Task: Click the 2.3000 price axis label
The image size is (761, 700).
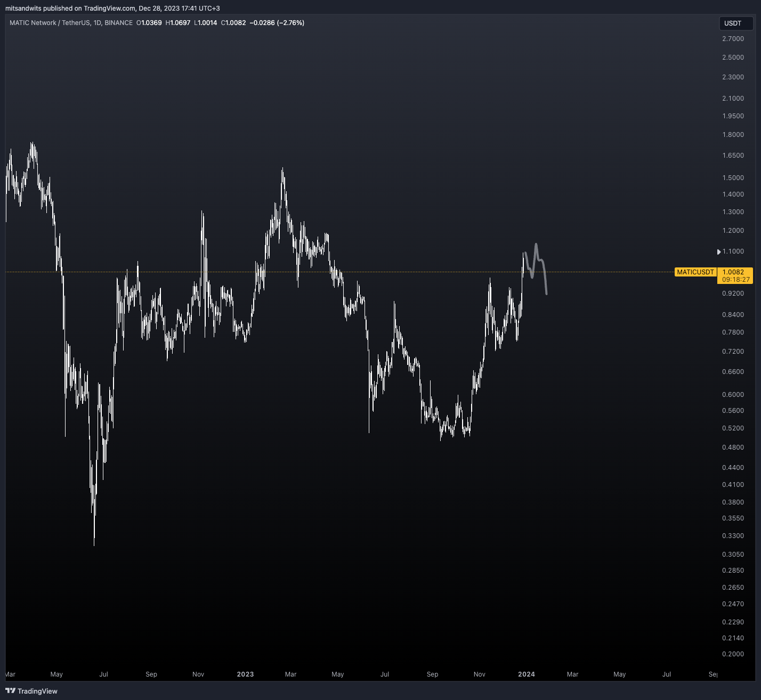Action: 733,77
